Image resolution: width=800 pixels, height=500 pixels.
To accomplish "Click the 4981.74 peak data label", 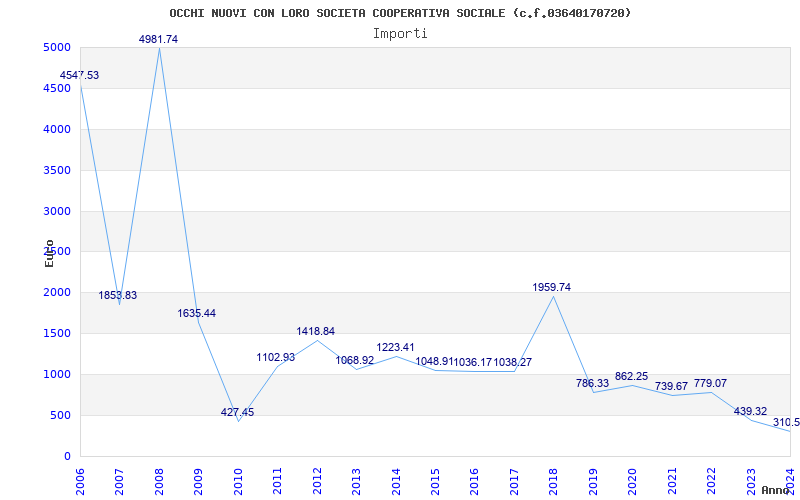I will click(x=158, y=39).
